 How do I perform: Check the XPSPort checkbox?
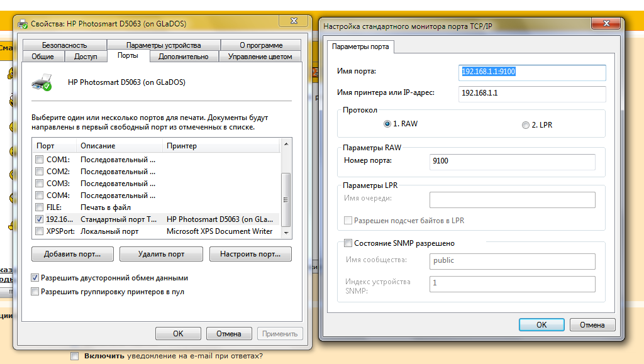pyautogui.click(x=39, y=231)
